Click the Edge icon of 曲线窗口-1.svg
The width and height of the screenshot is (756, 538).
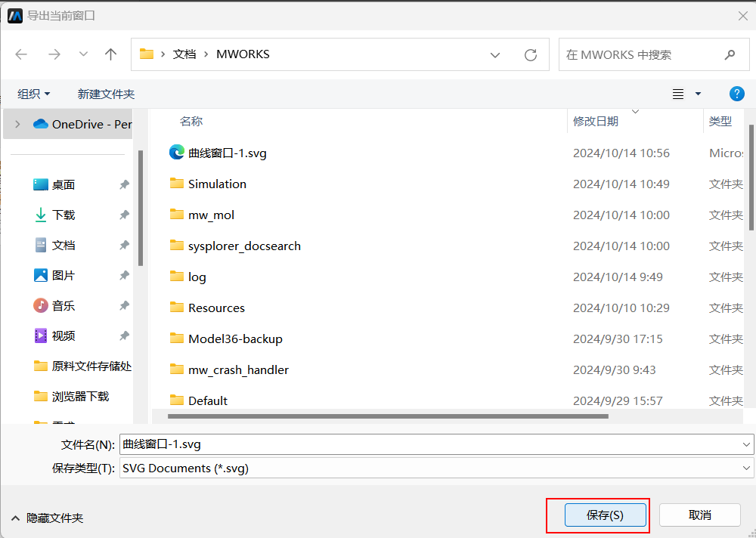(176, 153)
